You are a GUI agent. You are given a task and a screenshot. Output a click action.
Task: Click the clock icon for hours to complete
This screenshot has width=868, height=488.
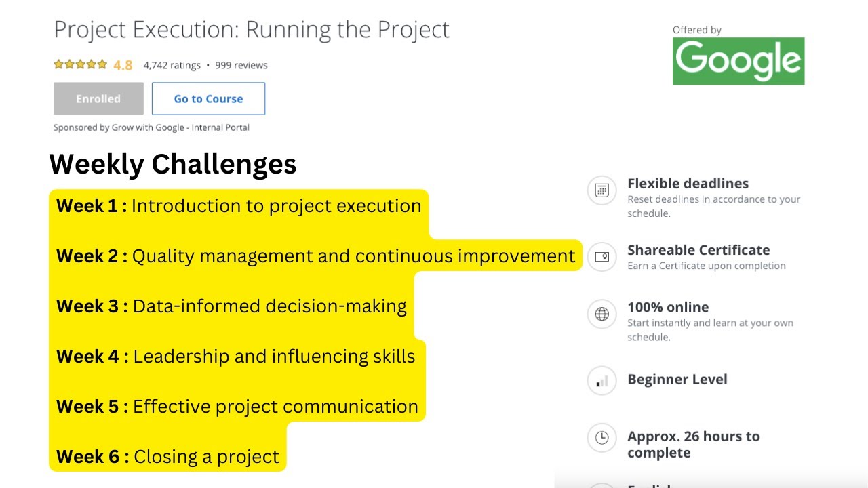601,438
